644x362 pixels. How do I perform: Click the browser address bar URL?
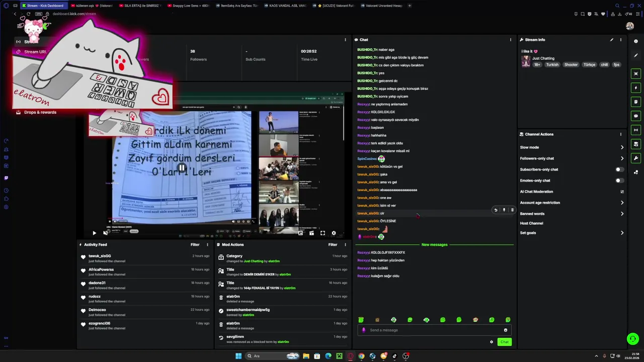point(74,14)
